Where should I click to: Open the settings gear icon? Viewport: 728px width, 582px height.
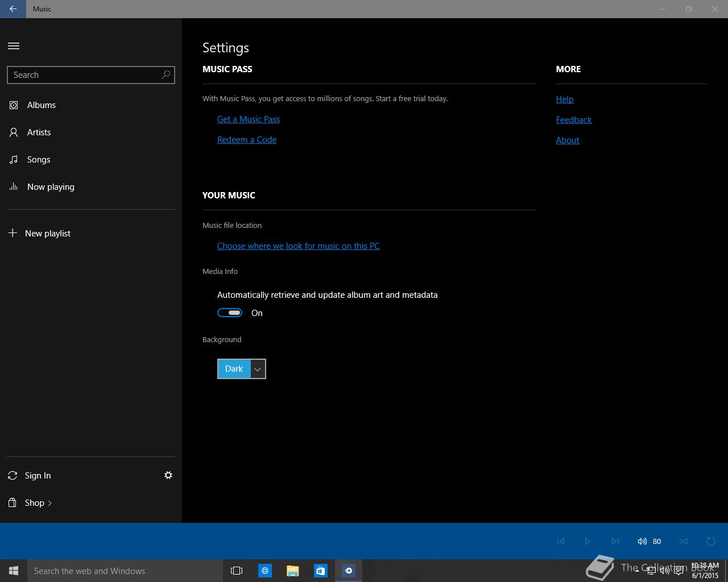click(x=168, y=475)
